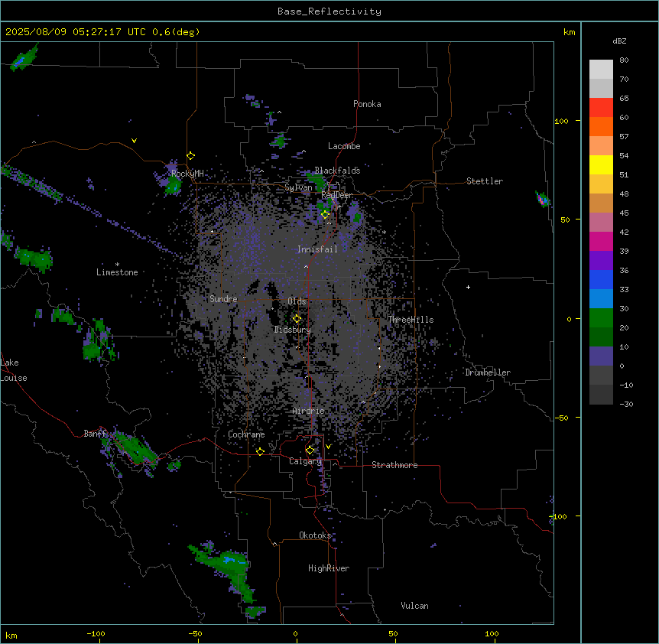
Task: Click the RockyMH label
Action: tap(187, 174)
